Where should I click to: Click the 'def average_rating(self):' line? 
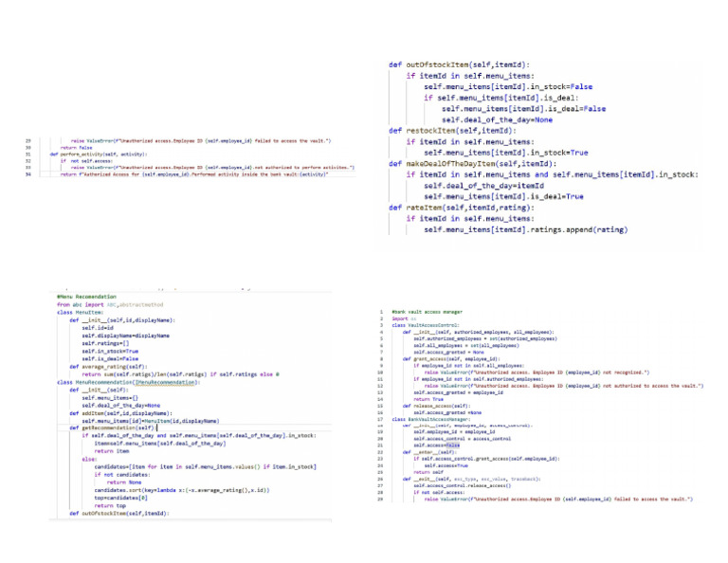coord(108,367)
